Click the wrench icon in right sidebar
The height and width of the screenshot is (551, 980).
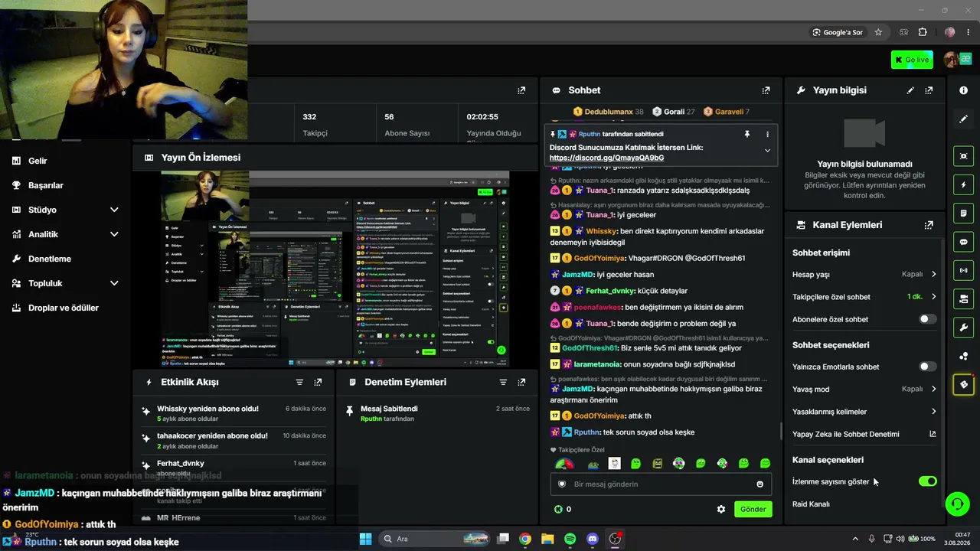pos(963,328)
